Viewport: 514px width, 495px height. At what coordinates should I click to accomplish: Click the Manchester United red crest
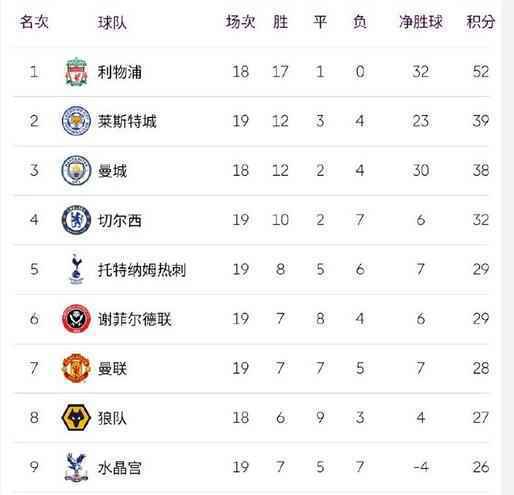[76, 368]
